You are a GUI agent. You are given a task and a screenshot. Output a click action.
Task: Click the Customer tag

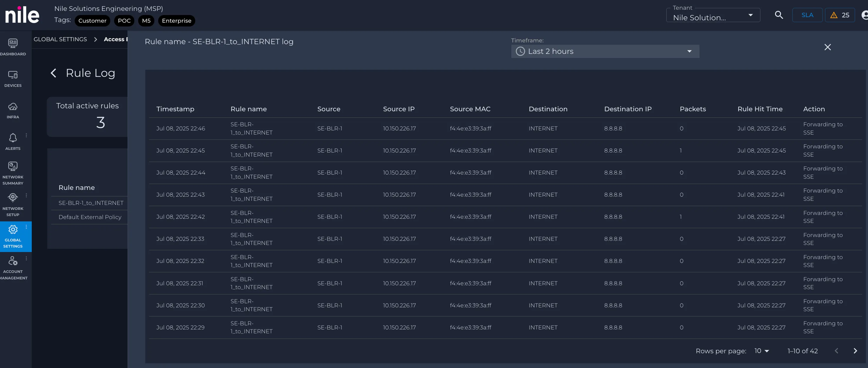click(92, 21)
